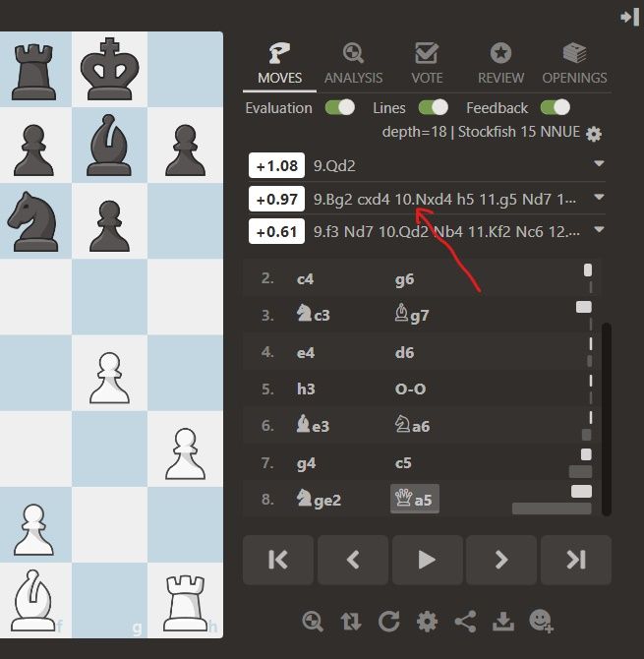Step back one move
The image size is (644, 659).
click(353, 560)
